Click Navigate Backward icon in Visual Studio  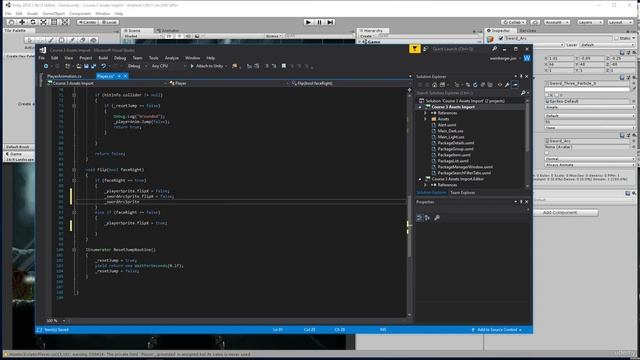point(46,66)
